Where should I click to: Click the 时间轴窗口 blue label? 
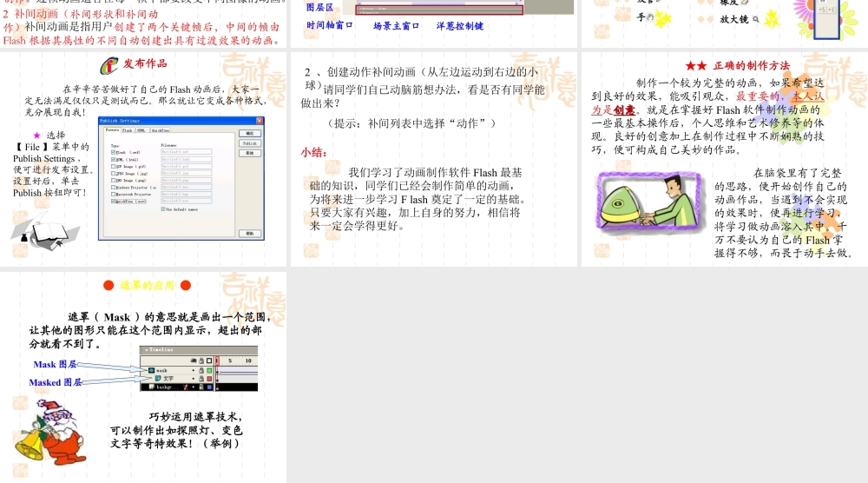coord(329,25)
